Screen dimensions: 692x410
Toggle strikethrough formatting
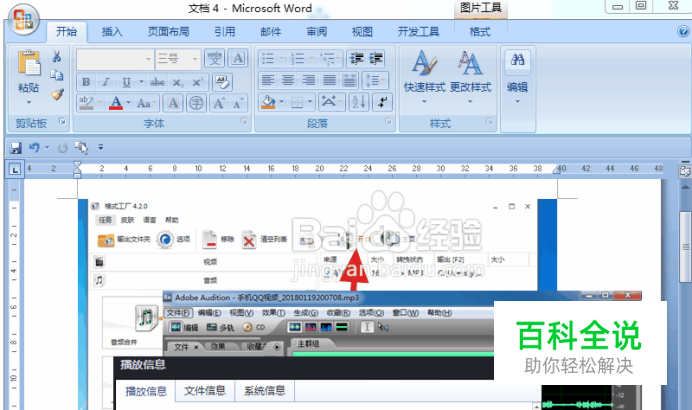pyautogui.click(x=157, y=82)
